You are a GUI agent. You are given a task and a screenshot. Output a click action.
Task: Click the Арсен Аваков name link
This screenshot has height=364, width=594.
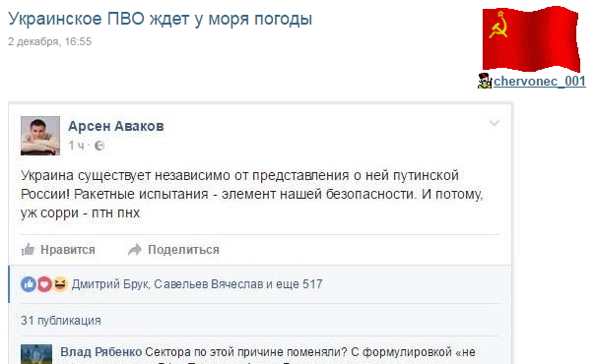(x=116, y=126)
